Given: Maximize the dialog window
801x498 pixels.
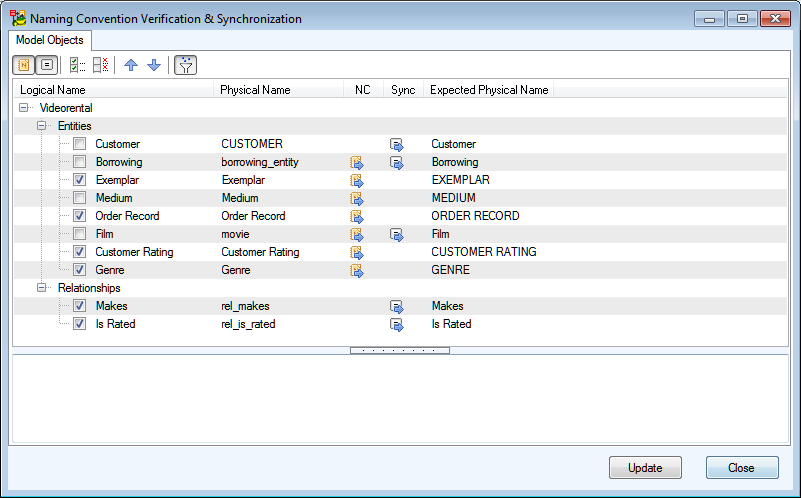Looking at the screenshot, I should (x=742, y=18).
